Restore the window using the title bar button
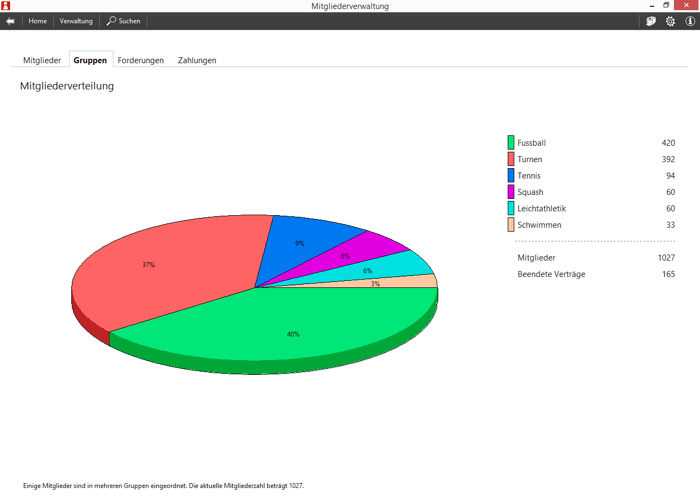Screen dimensions: 700x503 (x=666, y=6)
